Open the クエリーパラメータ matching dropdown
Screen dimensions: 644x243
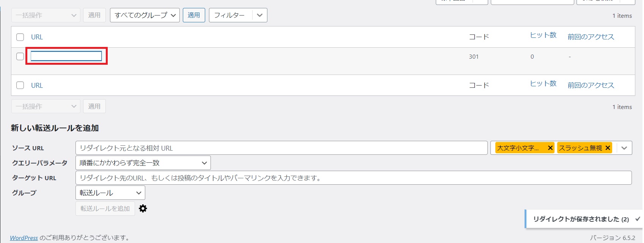(143, 163)
